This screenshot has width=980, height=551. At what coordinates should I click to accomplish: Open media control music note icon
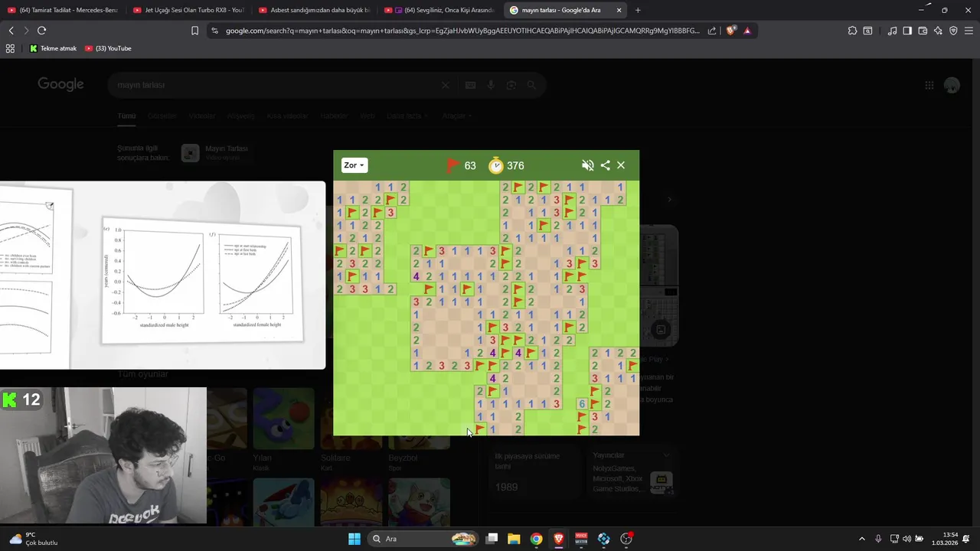[892, 31]
